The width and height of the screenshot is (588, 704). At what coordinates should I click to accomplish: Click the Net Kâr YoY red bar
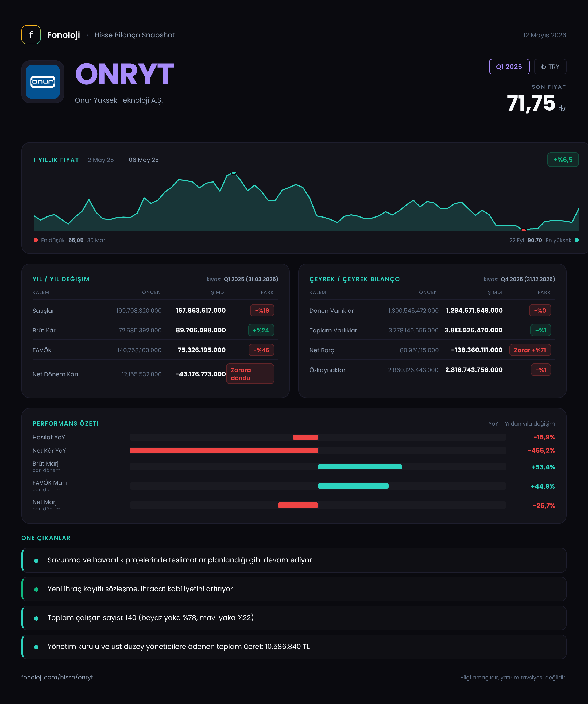click(x=224, y=451)
